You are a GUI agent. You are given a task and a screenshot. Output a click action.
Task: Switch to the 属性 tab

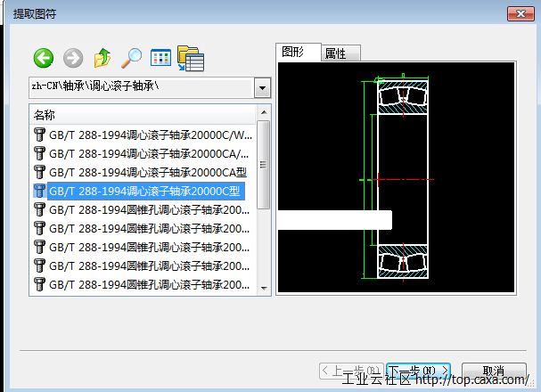point(340,53)
